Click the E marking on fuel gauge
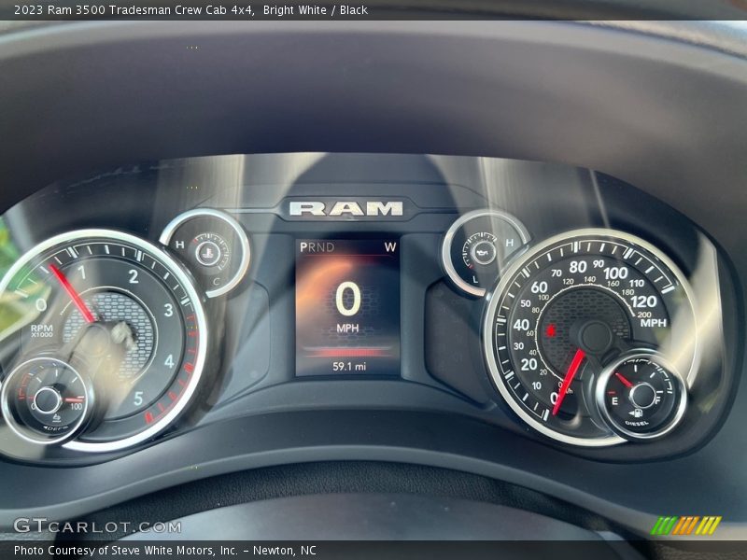The width and height of the screenshot is (747, 560). pos(615,401)
